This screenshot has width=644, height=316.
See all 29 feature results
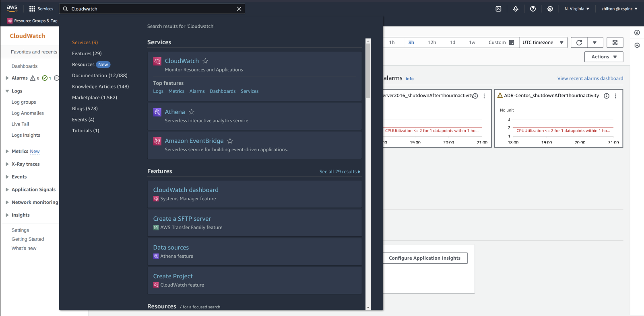pyautogui.click(x=340, y=172)
